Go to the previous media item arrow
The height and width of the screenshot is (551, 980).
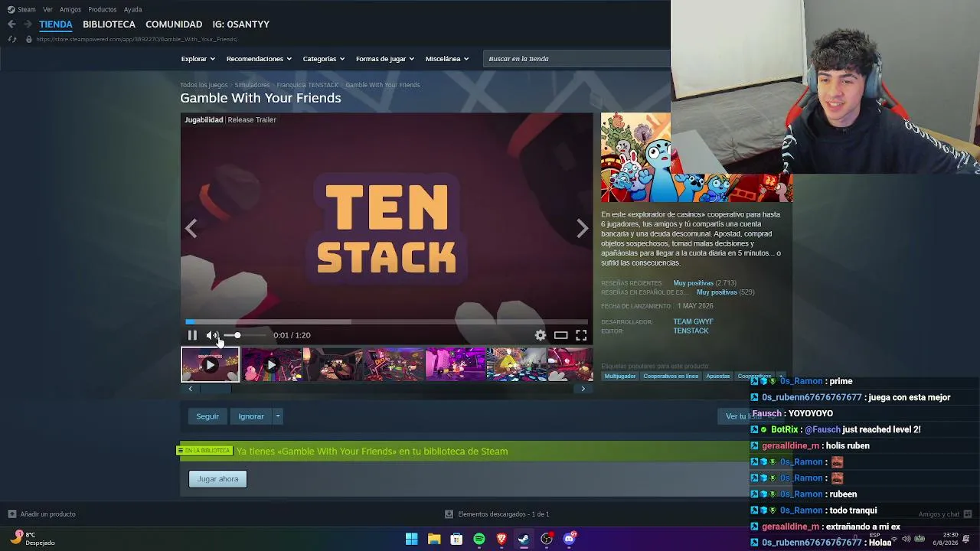[x=191, y=228]
